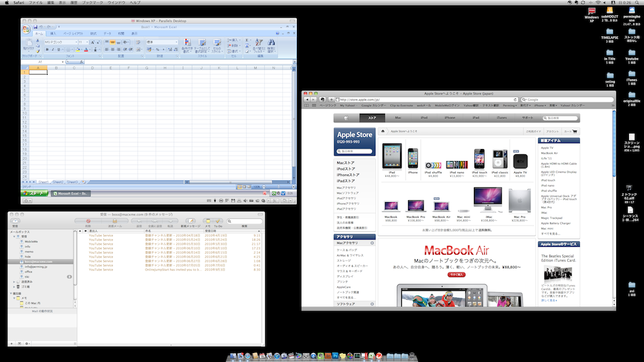The width and height of the screenshot is (644, 362).
Task: Sort Mail list by 受信日時 column header
Action: 232,231
